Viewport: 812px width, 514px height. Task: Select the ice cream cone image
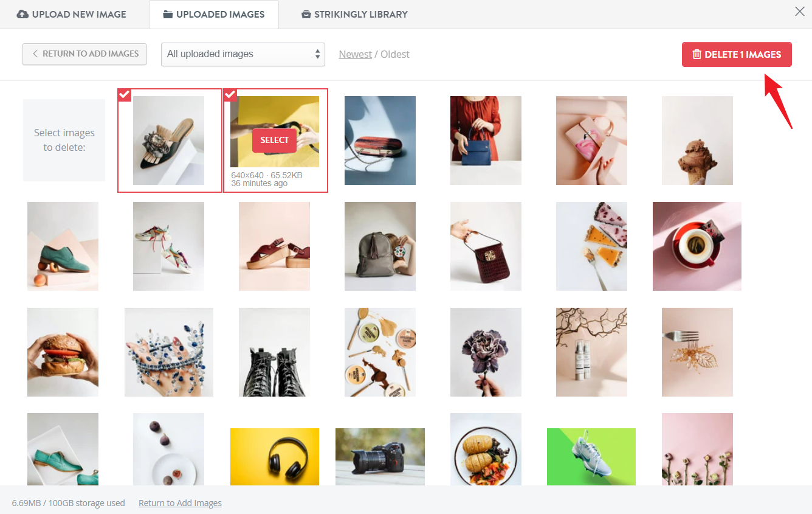(x=697, y=141)
